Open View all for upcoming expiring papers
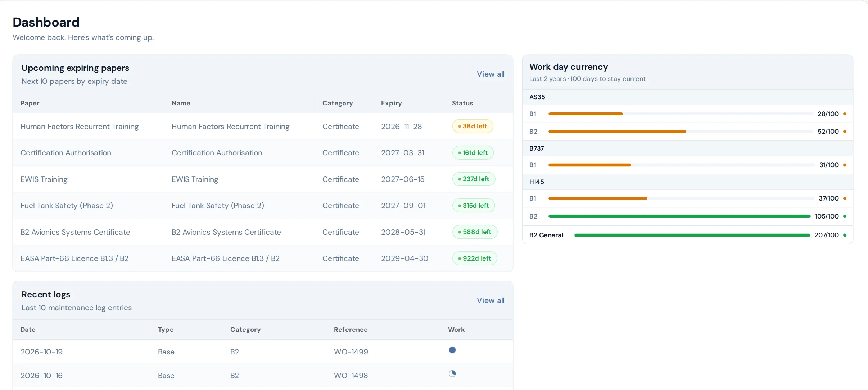 click(x=490, y=74)
